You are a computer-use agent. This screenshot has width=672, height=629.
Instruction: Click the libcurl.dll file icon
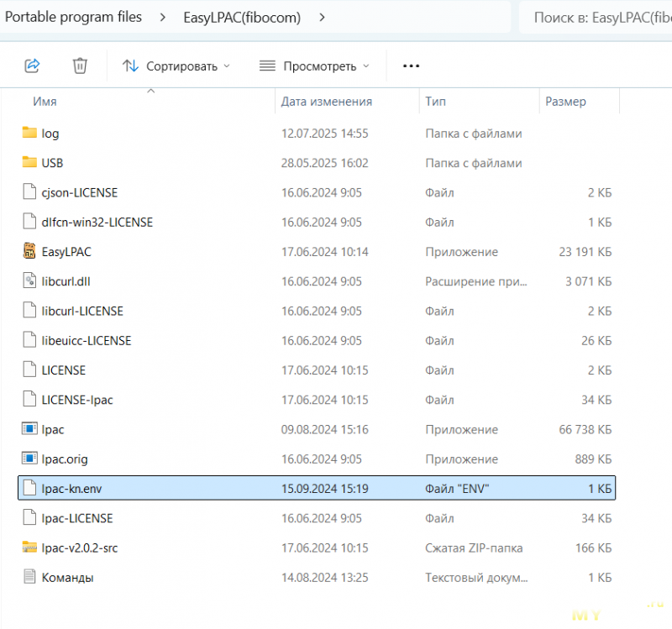pyautogui.click(x=29, y=280)
